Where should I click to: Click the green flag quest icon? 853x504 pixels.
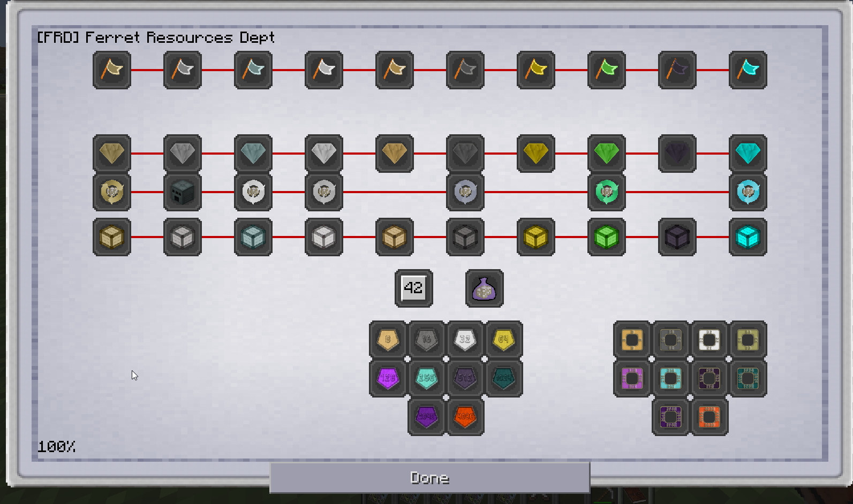click(607, 70)
